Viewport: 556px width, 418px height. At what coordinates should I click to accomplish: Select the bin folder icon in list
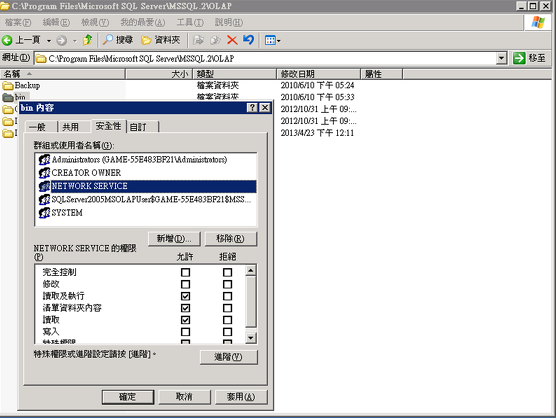click(8, 96)
